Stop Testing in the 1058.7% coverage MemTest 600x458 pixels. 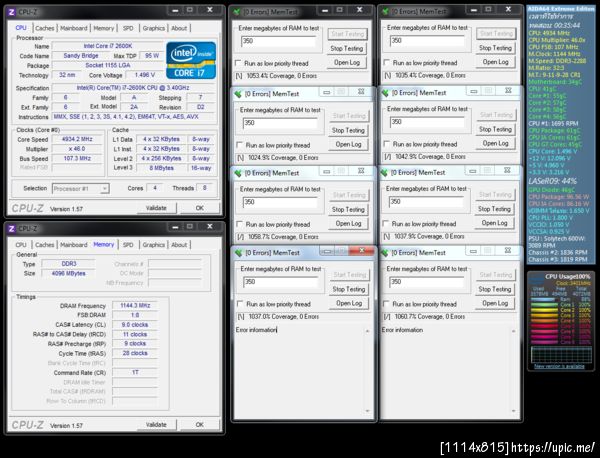[348, 210]
